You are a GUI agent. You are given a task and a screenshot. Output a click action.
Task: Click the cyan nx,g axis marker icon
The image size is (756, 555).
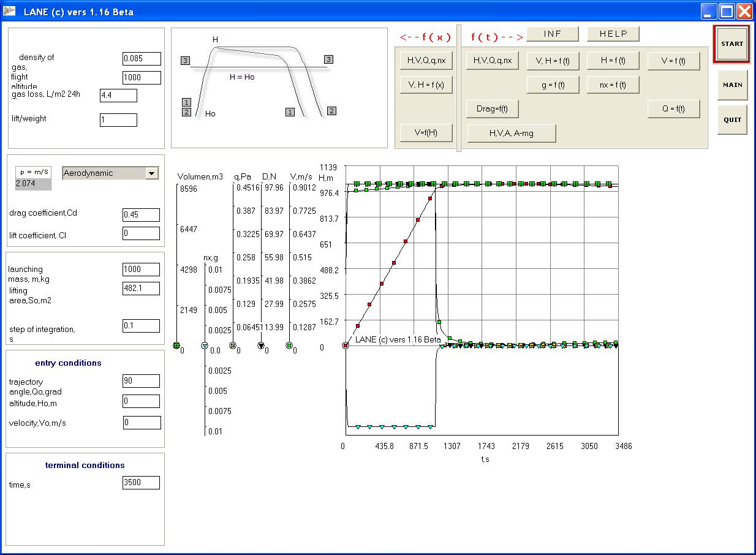point(205,346)
